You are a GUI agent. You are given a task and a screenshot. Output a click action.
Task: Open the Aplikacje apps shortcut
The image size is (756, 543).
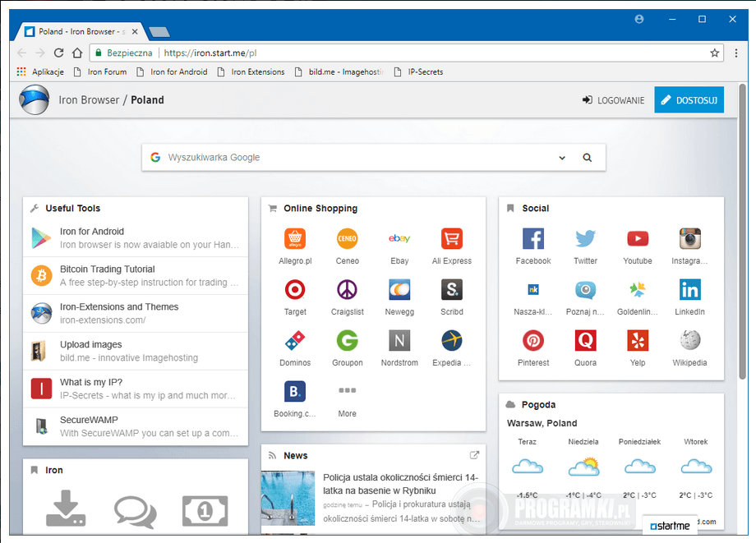pos(40,71)
